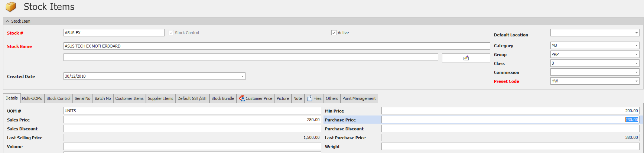The height and width of the screenshot is (153, 644).
Task: Expand the Class dropdown showing B
Action: (636, 63)
